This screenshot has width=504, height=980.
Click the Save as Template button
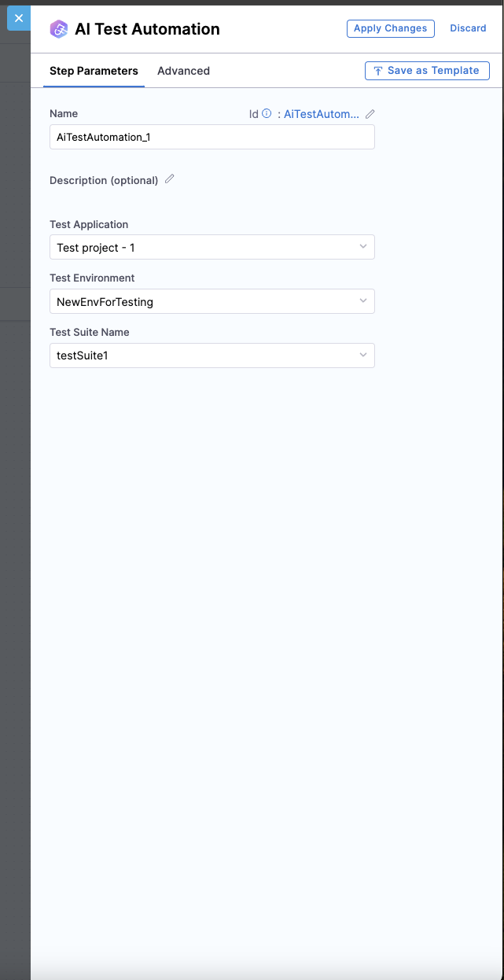coord(427,70)
